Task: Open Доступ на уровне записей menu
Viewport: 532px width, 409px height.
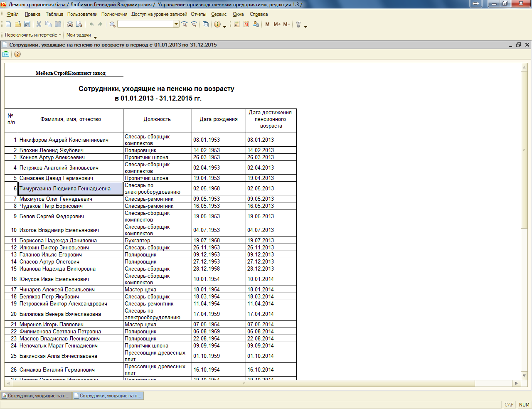Action: (x=159, y=14)
